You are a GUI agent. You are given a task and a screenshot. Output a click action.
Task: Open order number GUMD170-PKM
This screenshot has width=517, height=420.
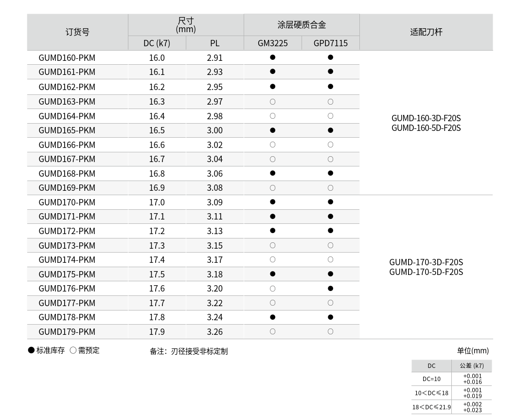click(67, 202)
